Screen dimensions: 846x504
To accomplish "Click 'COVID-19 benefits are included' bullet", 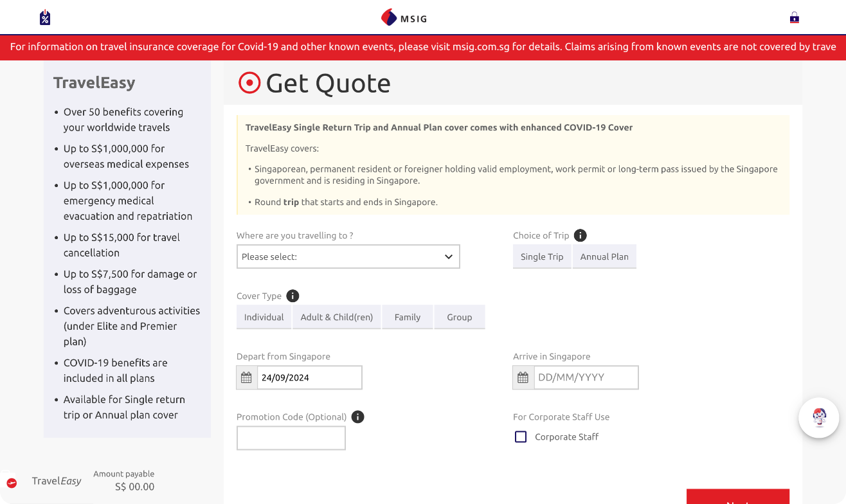I will [x=116, y=370].
